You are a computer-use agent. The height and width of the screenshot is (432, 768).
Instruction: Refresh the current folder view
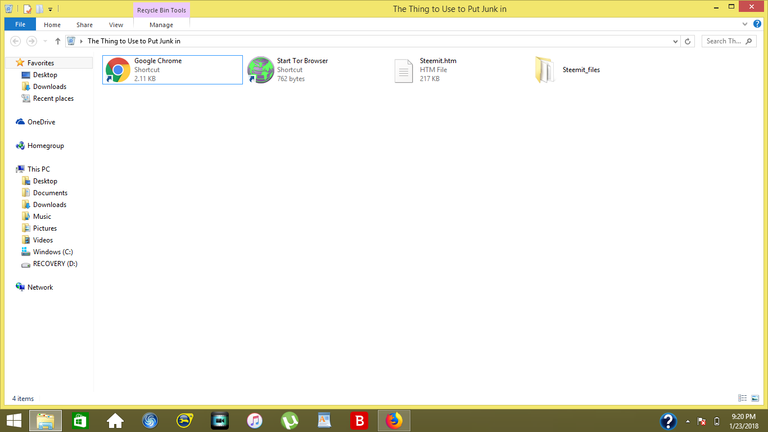[688, 41]
